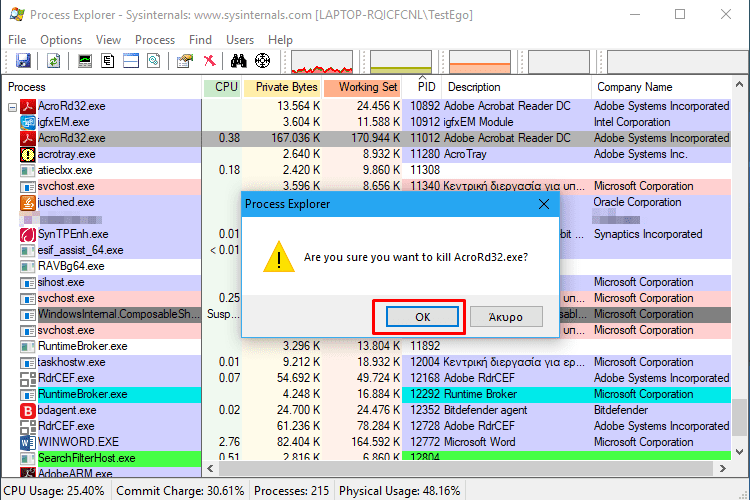750x500 pixels.
Task: Click the red X Kill Process icon
Action: tap(209, 61)
